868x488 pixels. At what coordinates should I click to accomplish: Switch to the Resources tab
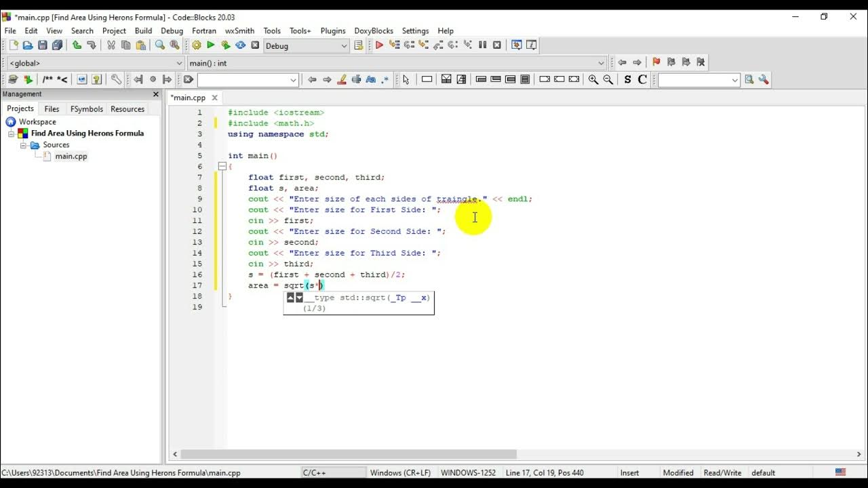(x=127, y=109)
